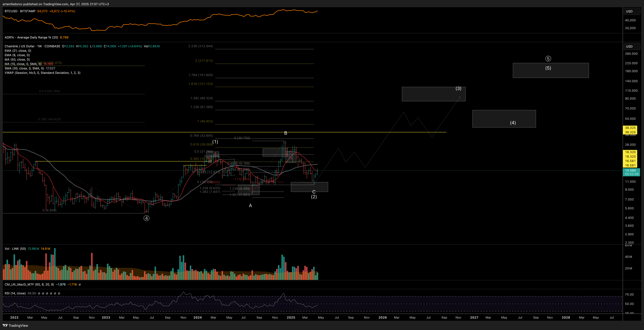Image resolution: width=644 pixels, height=330 pixels.
Task: Click the 110.000 price axis label
Action: pos(631,91)
